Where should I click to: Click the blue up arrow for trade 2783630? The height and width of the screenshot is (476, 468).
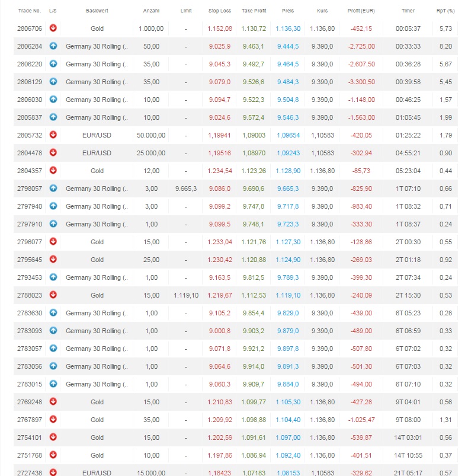tap(53, 312)
